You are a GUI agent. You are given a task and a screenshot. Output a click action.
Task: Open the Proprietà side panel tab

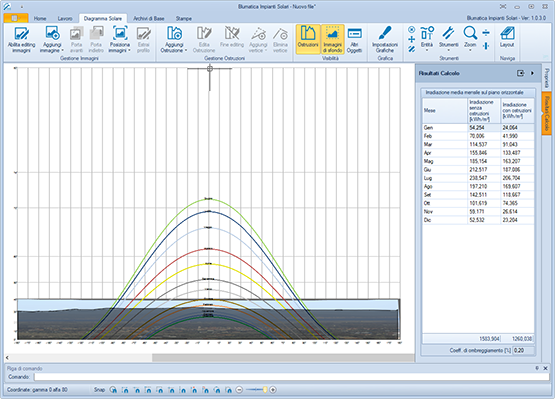[547, 78]
